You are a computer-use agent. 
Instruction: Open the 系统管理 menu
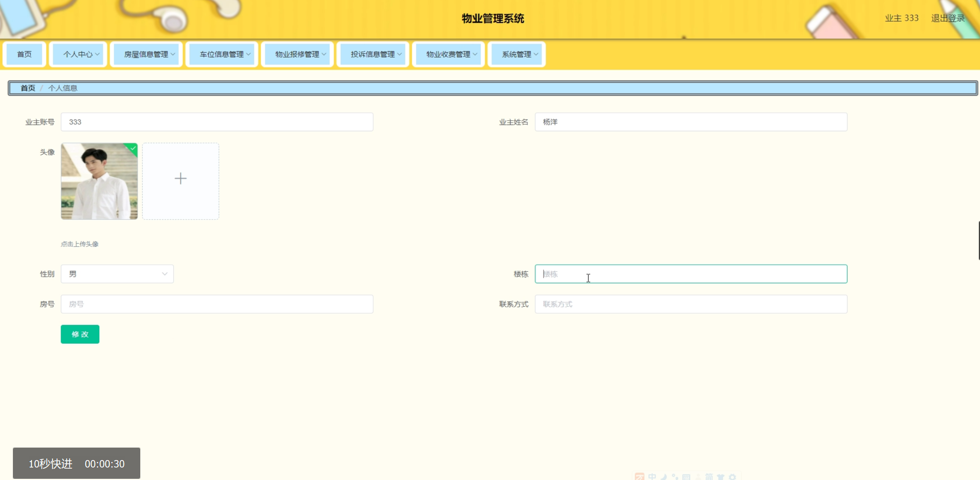point(517,54)
